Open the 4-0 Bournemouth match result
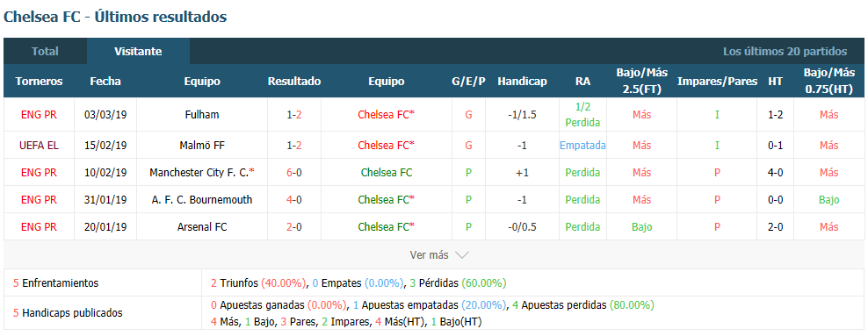868x336 pixels. [x=294, y=199]
